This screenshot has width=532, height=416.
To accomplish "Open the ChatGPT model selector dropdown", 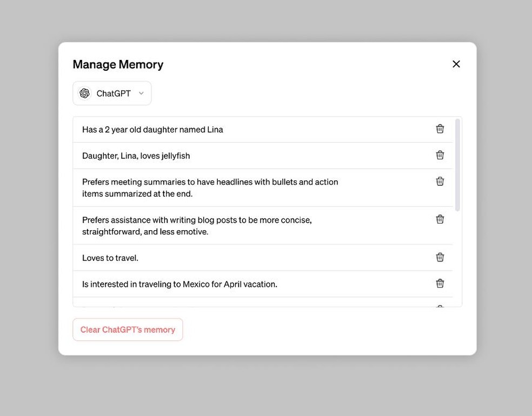I will [112, 93].
